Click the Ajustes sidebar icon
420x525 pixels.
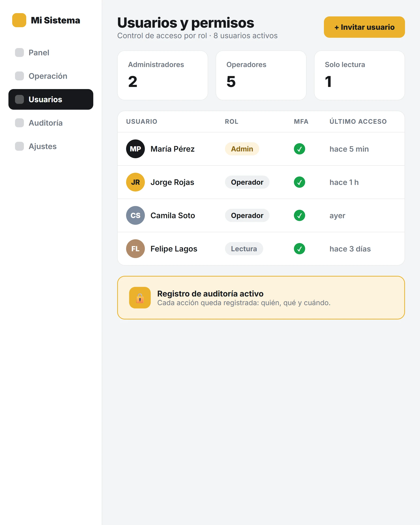pos(19,146)
